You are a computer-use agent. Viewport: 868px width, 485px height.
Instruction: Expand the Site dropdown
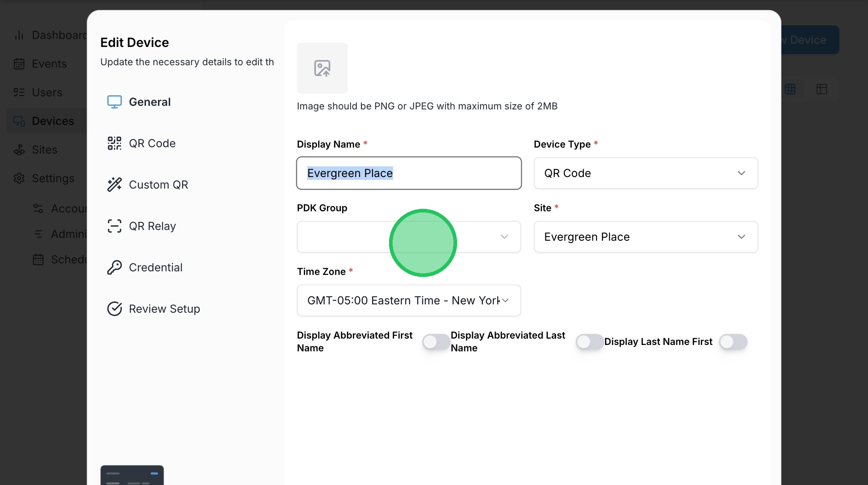coord(645,237)
